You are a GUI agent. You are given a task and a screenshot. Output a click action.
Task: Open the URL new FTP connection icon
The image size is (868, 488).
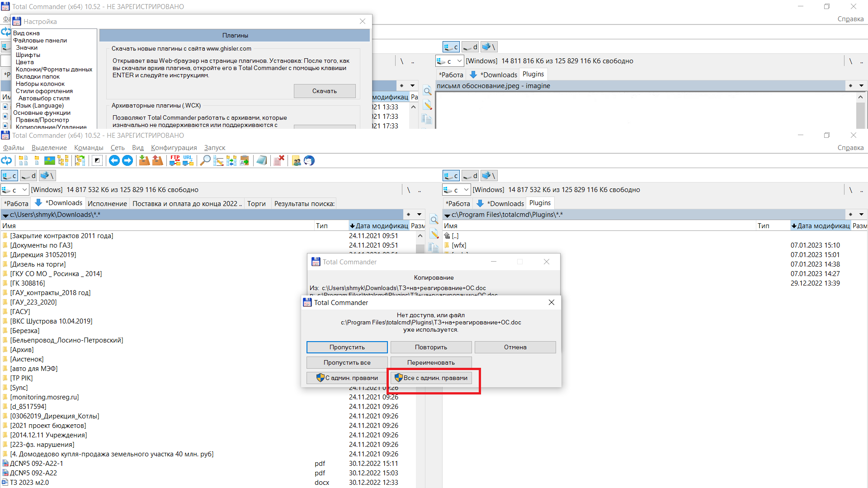point(188,161)
